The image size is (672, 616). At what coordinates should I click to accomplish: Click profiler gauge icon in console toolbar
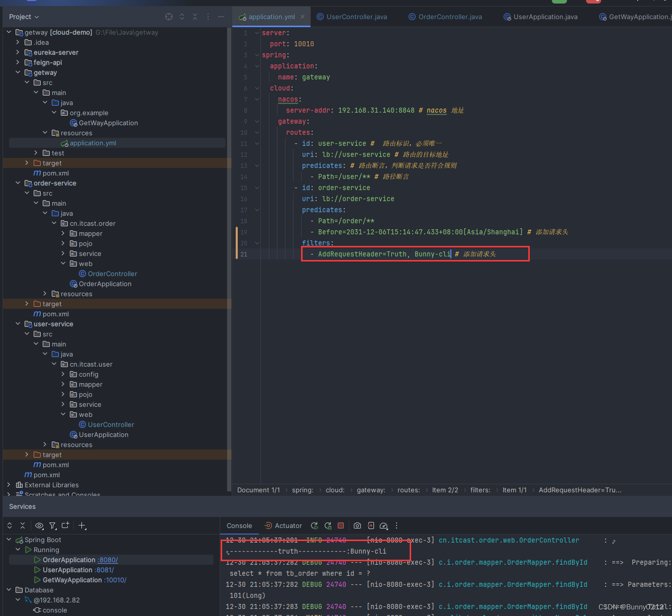(383, 525)
